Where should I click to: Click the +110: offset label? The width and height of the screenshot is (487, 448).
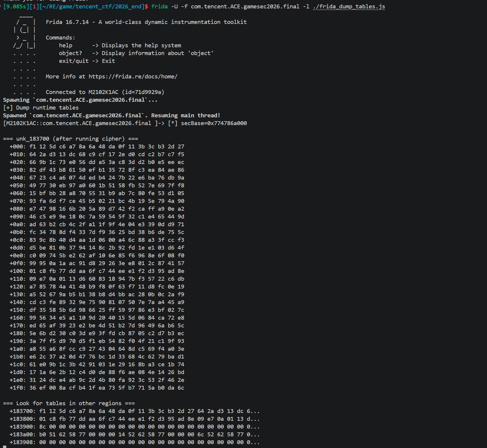pos(18,279)
